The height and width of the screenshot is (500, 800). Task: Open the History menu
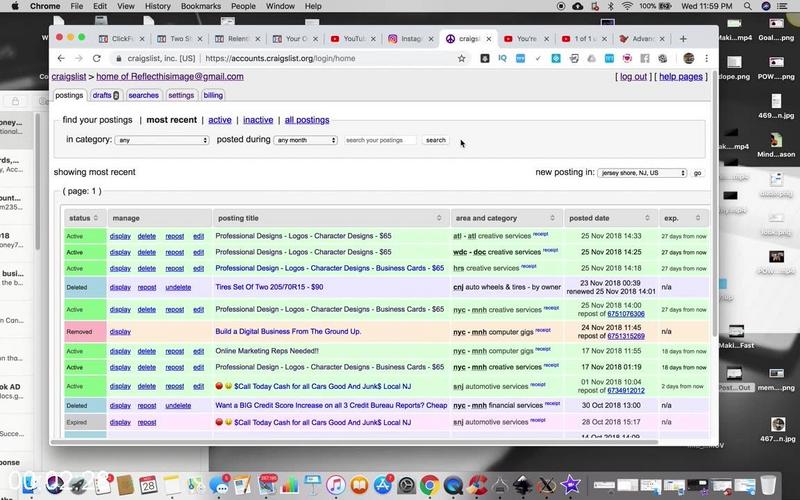(x=157, y=6)
